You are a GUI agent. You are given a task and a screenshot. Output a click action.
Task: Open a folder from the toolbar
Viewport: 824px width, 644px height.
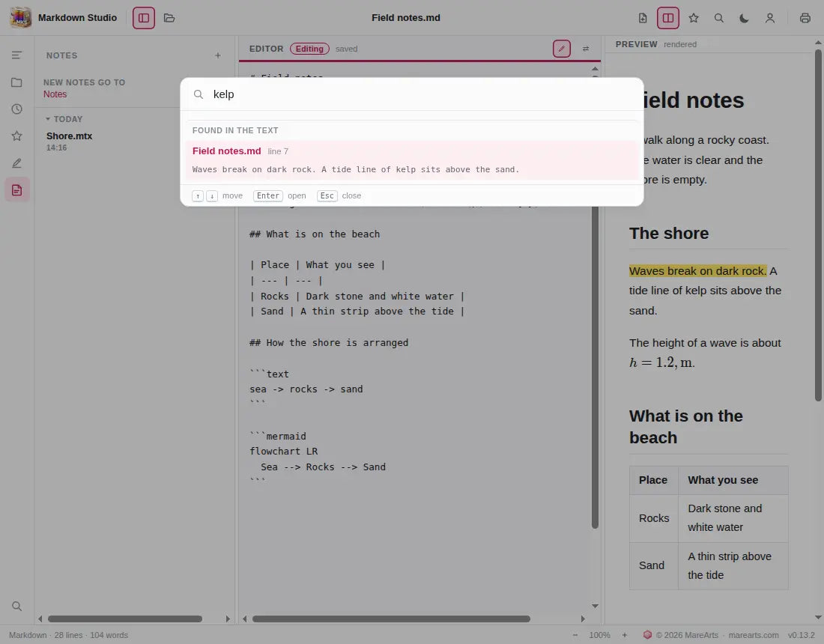[169, 18]
